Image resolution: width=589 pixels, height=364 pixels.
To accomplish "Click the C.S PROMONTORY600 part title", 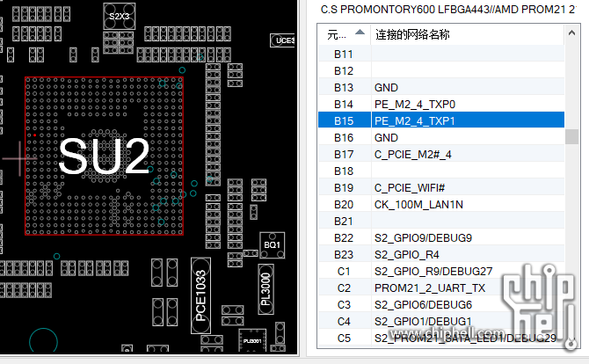I will (x=447, y=10).
